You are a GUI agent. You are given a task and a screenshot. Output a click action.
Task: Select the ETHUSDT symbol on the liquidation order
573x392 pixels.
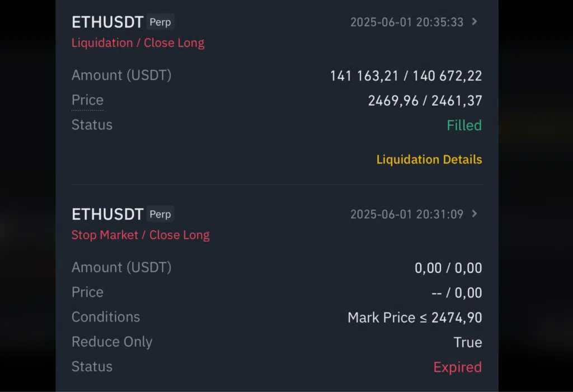[x=107, y=22]
